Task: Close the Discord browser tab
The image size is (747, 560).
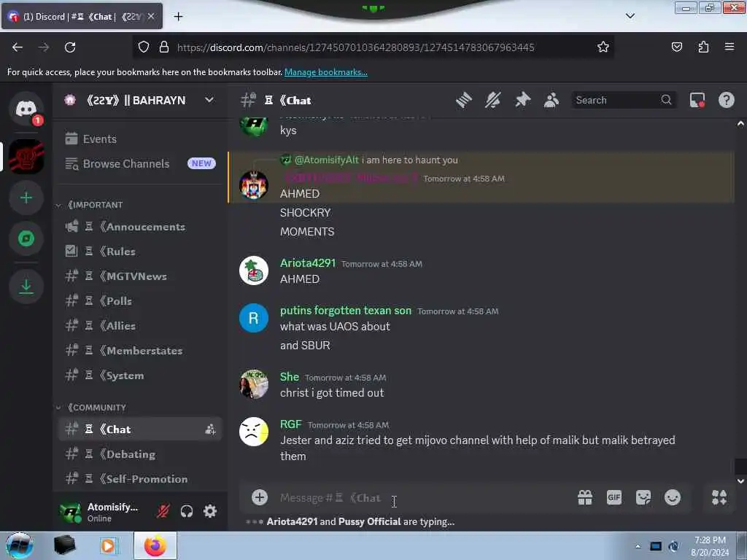Action: pyautogui.click(x=151, y=17)
